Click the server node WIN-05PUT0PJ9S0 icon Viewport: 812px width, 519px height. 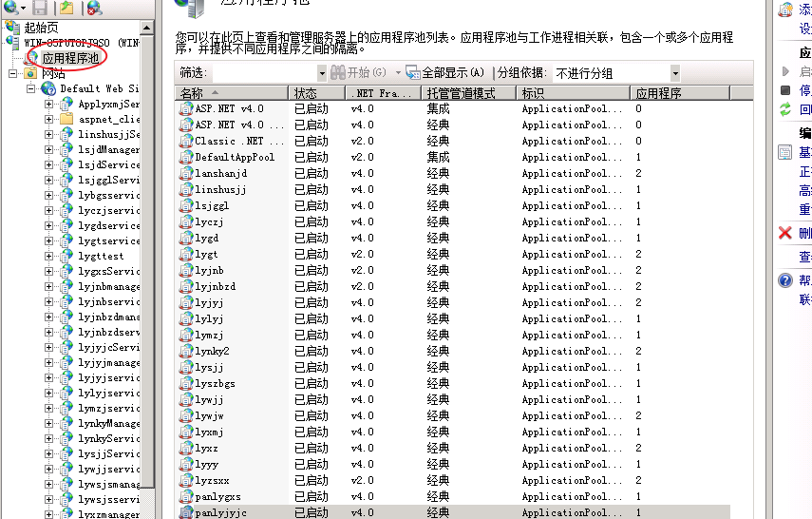[13, 43]
